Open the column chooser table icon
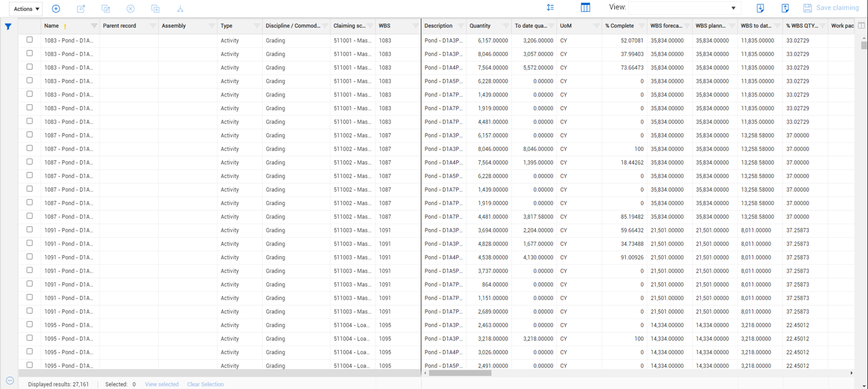The height and width of the screenshot is (389, 868). tap(585, 8)
